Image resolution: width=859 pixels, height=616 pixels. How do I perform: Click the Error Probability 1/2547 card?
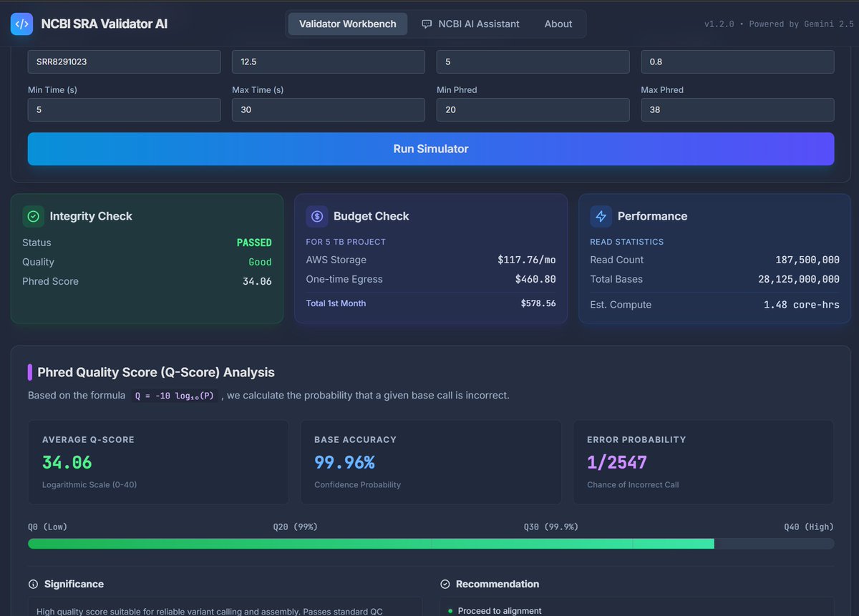(703, 462)
